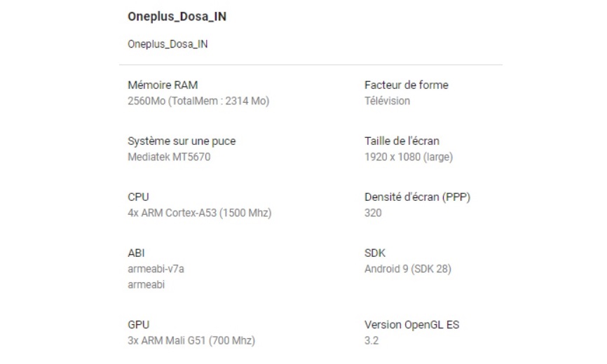Click the 2560Mo TotalMem value

[198, 101]
